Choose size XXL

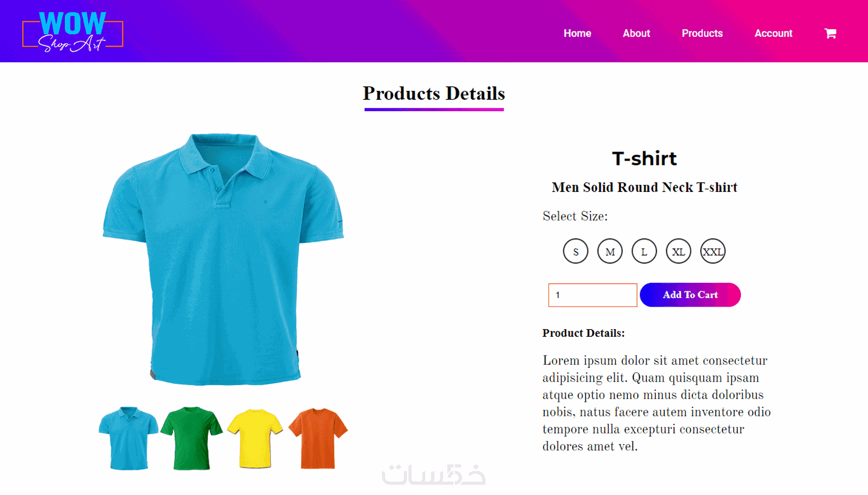[712, 252]
